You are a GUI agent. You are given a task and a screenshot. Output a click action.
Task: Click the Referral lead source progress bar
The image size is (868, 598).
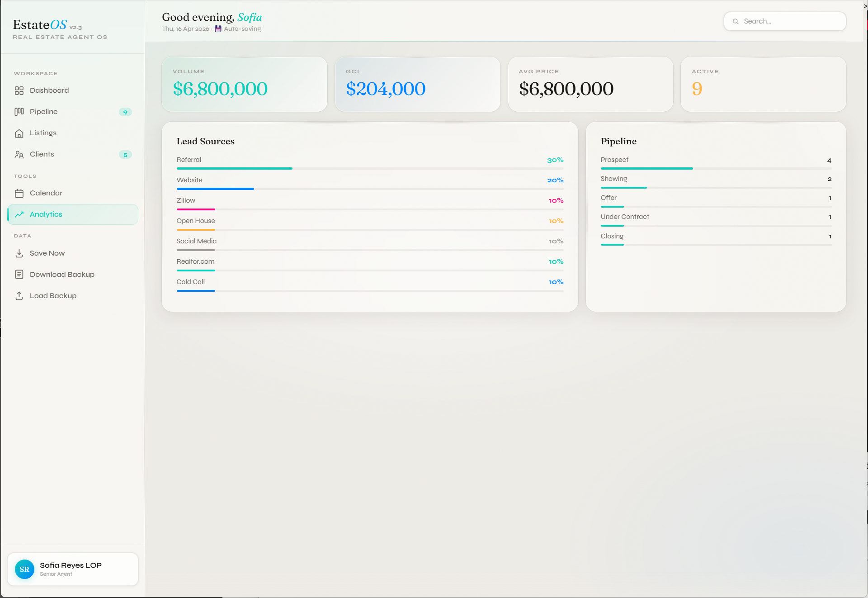coord(370,169)
